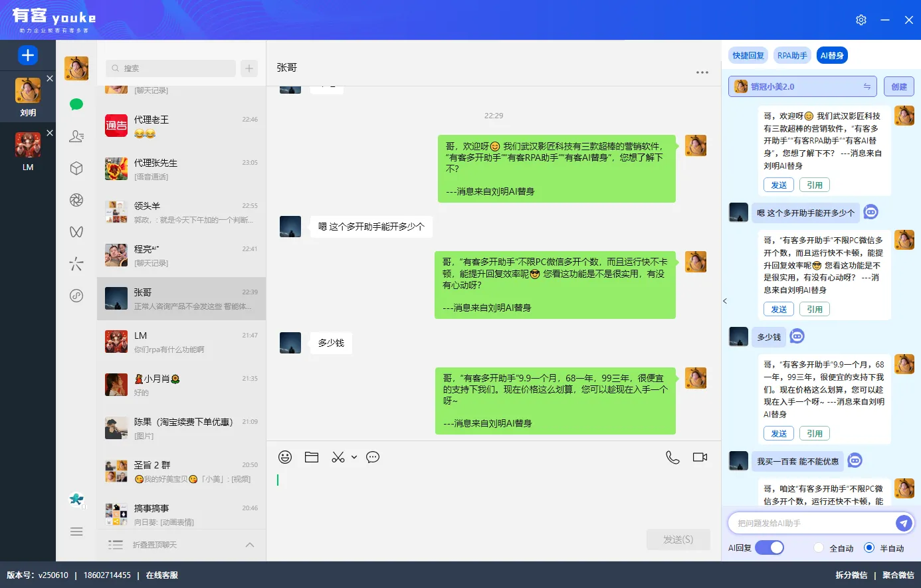Select the screenshot scissors tool

tap(338, 457)
